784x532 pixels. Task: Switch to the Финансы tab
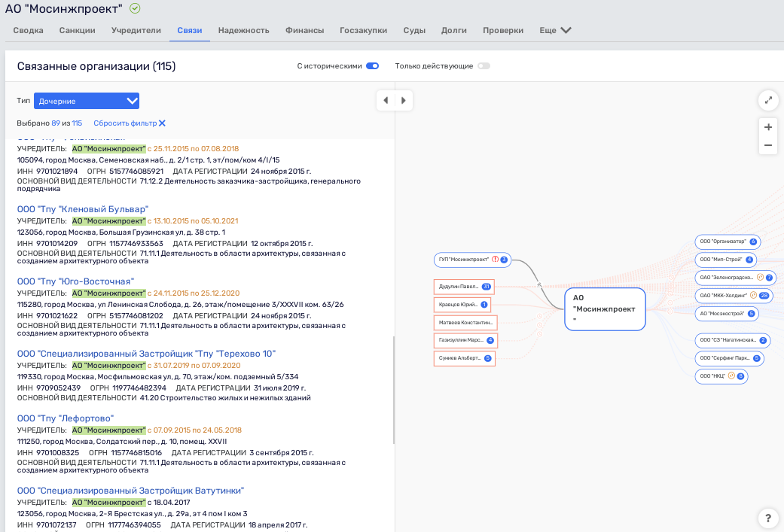tap(304, 30)
